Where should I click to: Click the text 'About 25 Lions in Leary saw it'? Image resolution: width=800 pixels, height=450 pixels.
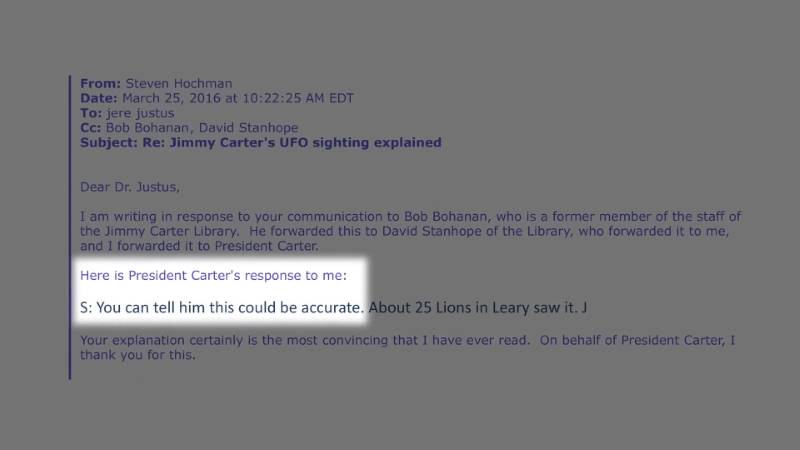474,308
